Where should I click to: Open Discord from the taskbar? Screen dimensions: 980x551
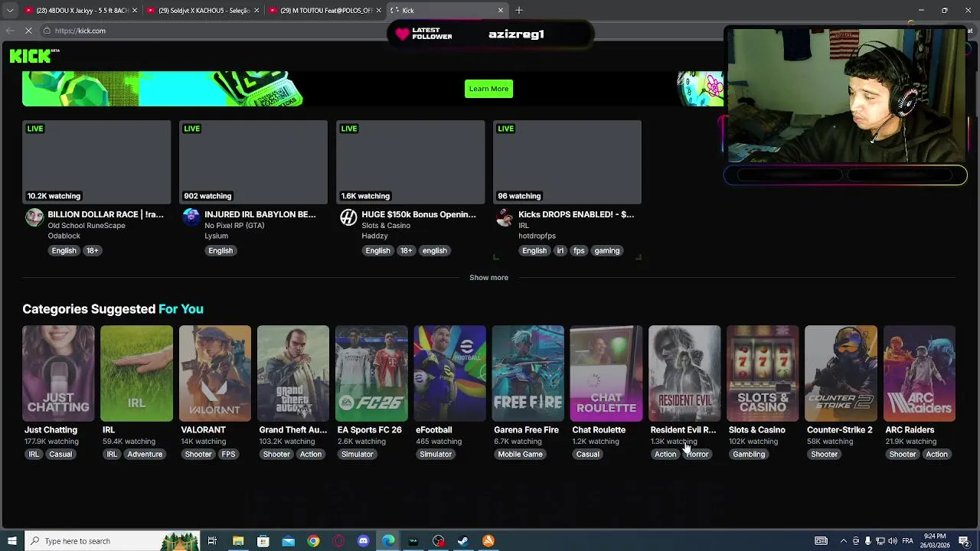[x=363, y=541]
